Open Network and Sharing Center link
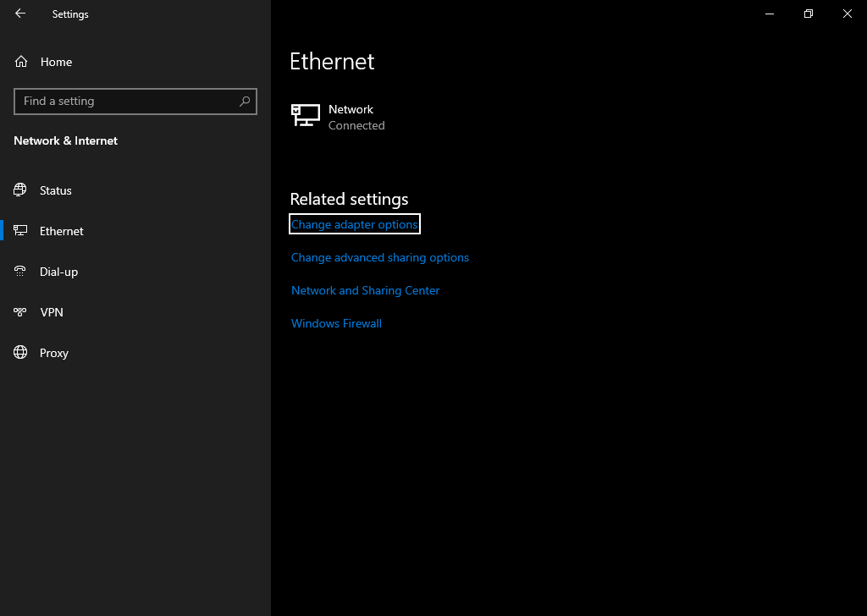 (x=365, y=290)
